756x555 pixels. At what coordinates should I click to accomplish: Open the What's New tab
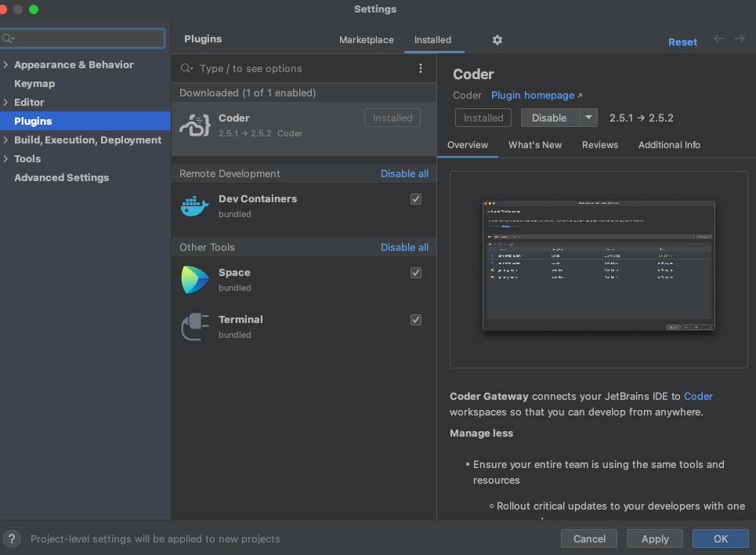point(535,145)
